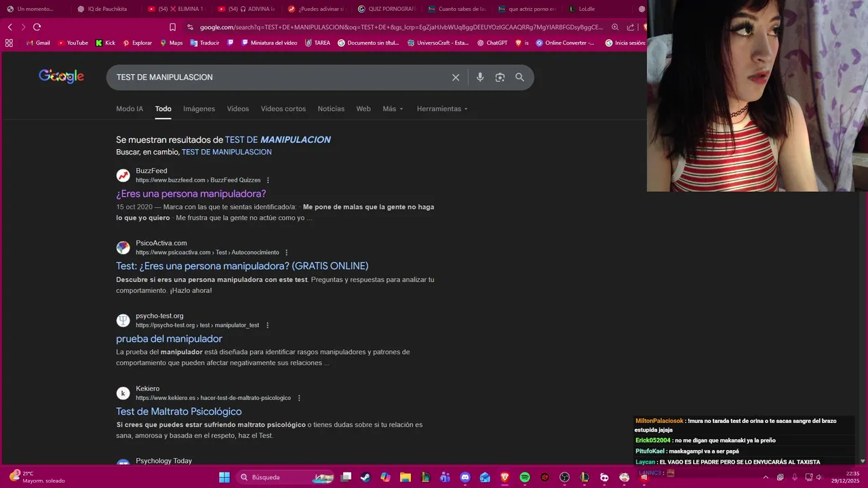The image size is (868, 488).
Task: Open the Web results tab
Action: tap(363, 108)
